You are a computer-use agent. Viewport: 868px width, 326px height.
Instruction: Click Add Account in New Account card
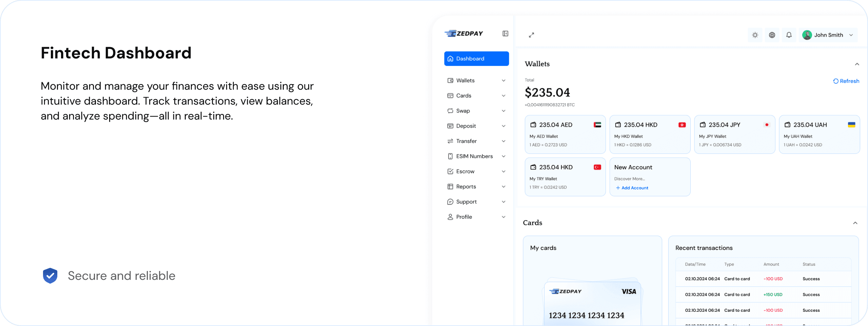click(632, 187)
